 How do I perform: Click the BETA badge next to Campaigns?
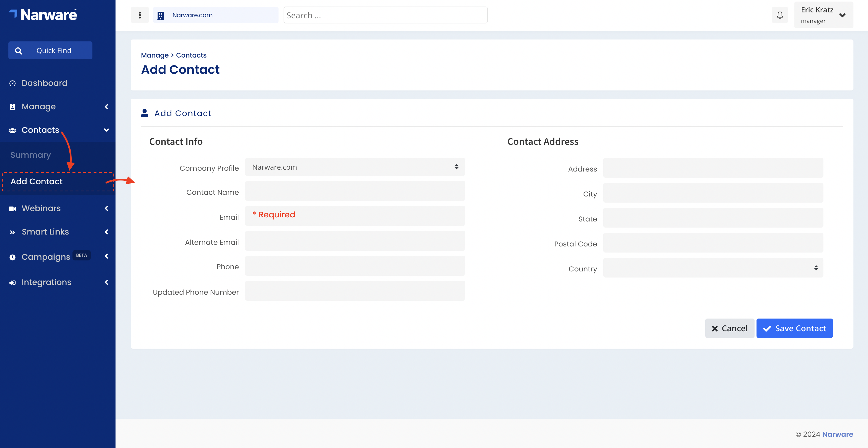pyautogui.click(x=82, y=255)
